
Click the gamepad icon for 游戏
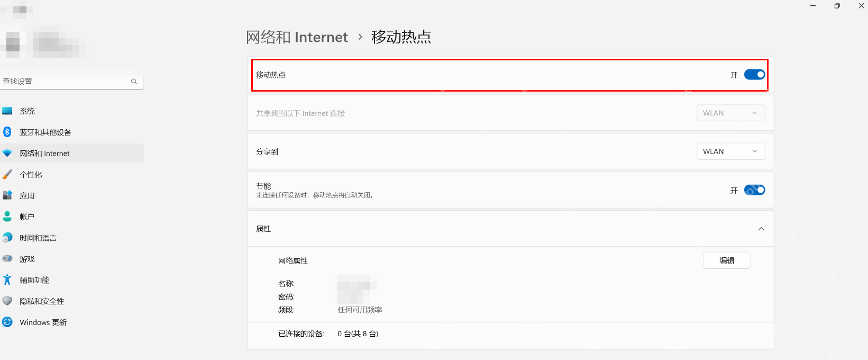[7, 259]
